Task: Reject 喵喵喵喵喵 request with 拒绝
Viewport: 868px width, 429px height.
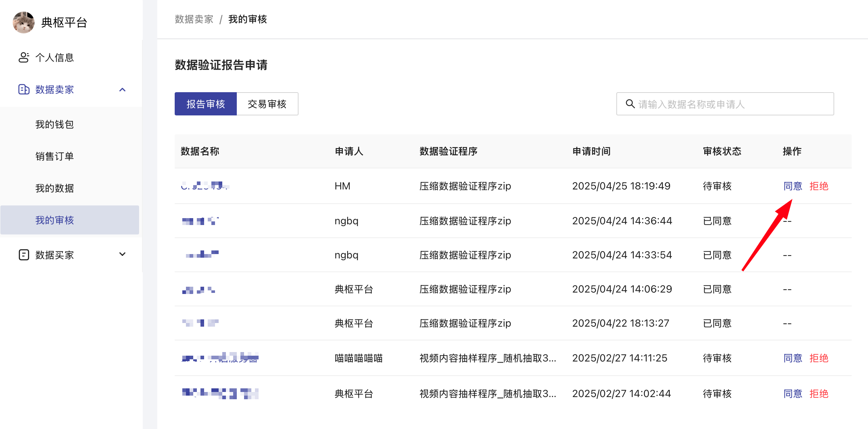Action: tap(819, 358)
